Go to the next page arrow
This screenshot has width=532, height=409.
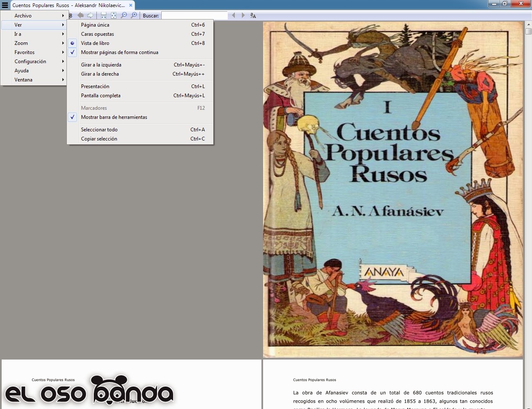(x=90, y=15)
